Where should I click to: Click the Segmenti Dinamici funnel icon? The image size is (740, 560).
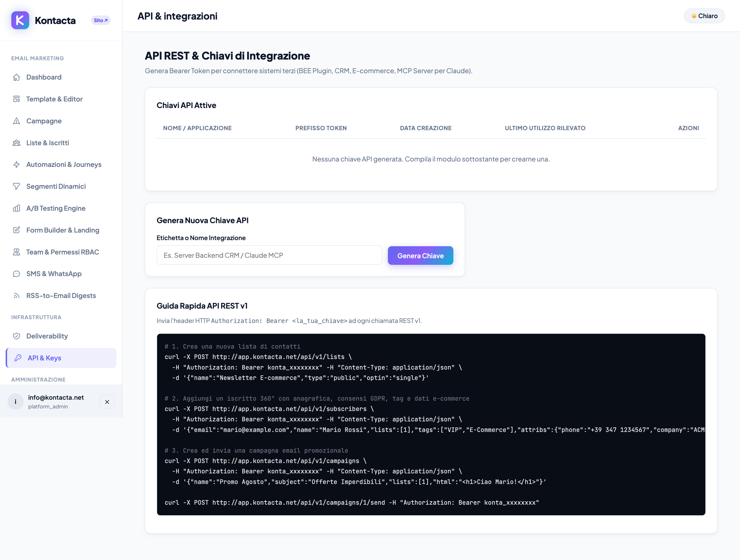tap(16, 186)
